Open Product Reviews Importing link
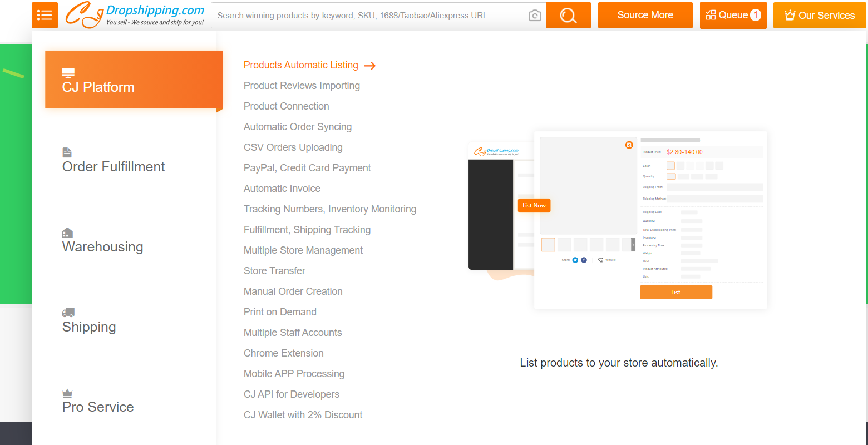The width and height of the screenshot is (868, 445). 302,86
